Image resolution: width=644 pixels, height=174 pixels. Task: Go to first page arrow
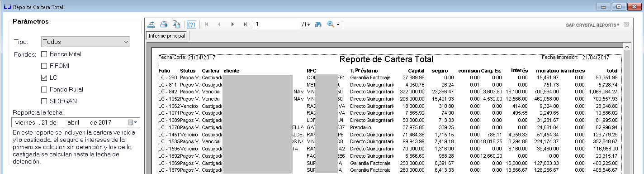(207, 24)
